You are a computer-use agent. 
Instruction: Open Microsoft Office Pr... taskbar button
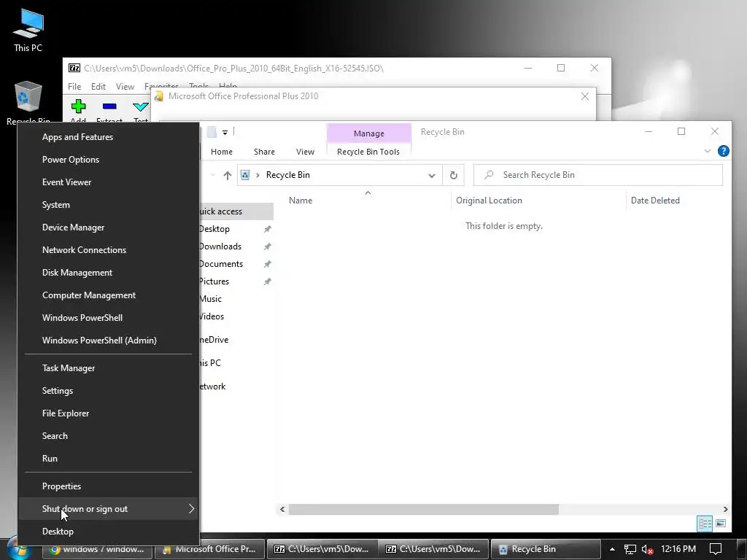pyautogui.click(x=209, y=549)
